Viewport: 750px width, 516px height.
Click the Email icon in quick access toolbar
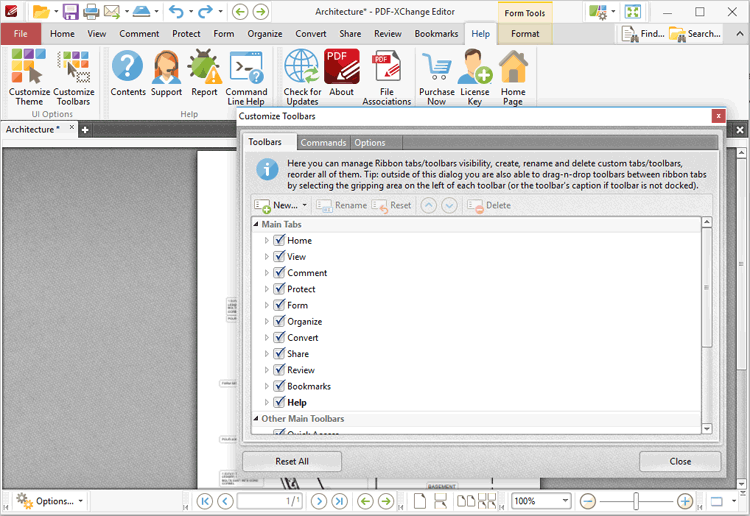point(112,11)
